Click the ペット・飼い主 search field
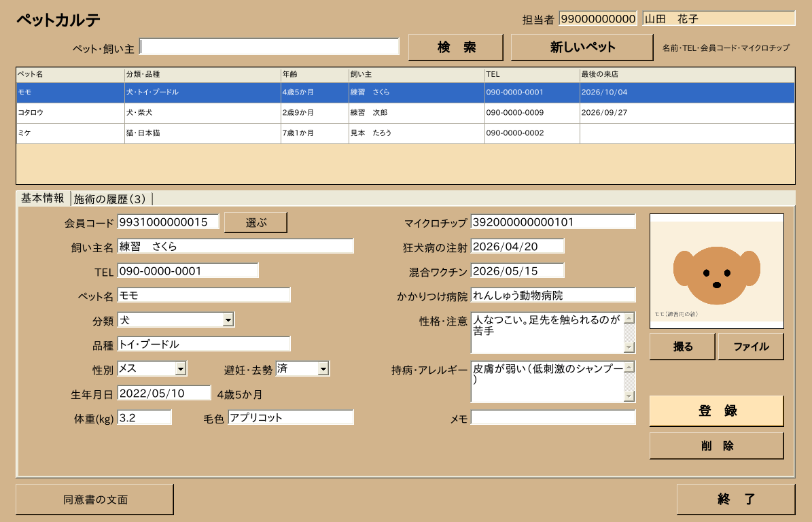 (269, 47)
